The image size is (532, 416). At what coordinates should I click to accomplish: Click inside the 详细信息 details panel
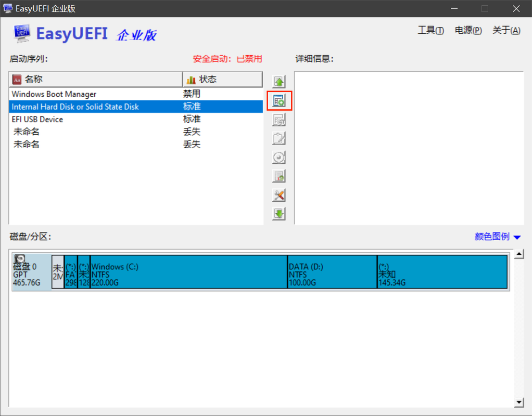coord(409,148)
